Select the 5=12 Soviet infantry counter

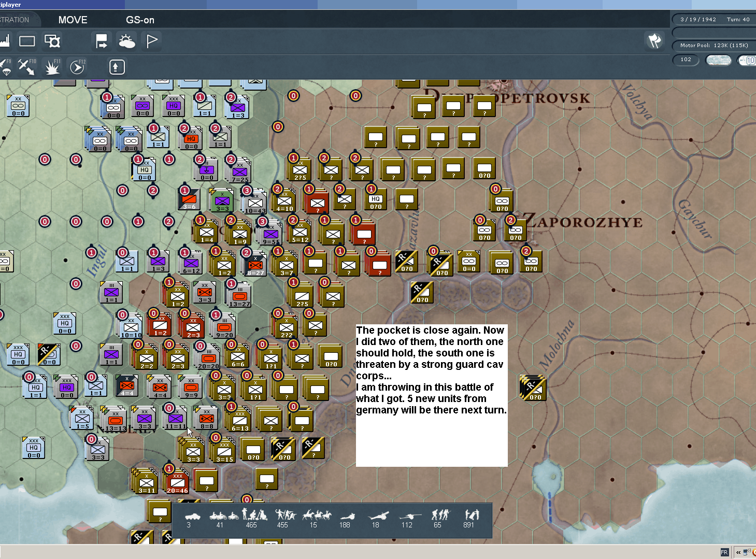click(299, 232)
